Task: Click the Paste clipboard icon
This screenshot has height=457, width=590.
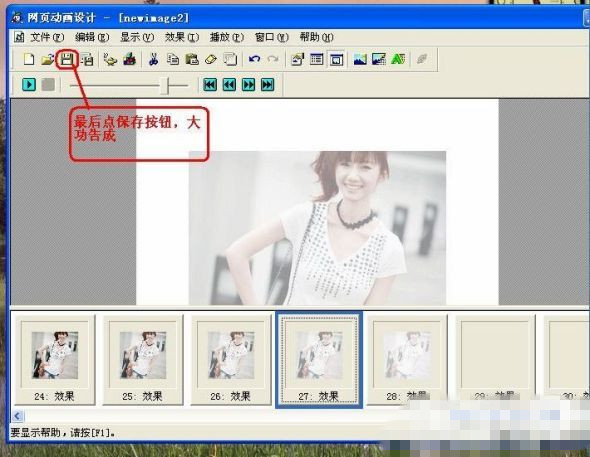Action: tap(192, 59)
